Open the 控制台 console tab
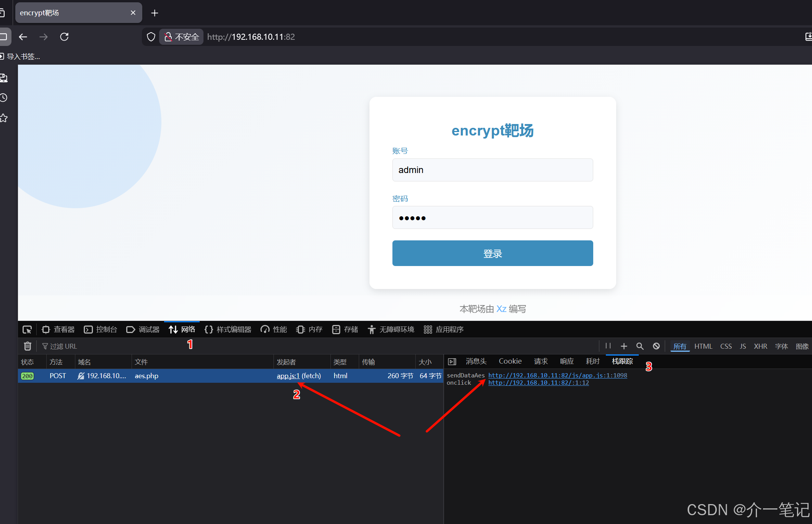Viewport: 812px width, 524px height. pyautogui.click(x=101, y=330)
